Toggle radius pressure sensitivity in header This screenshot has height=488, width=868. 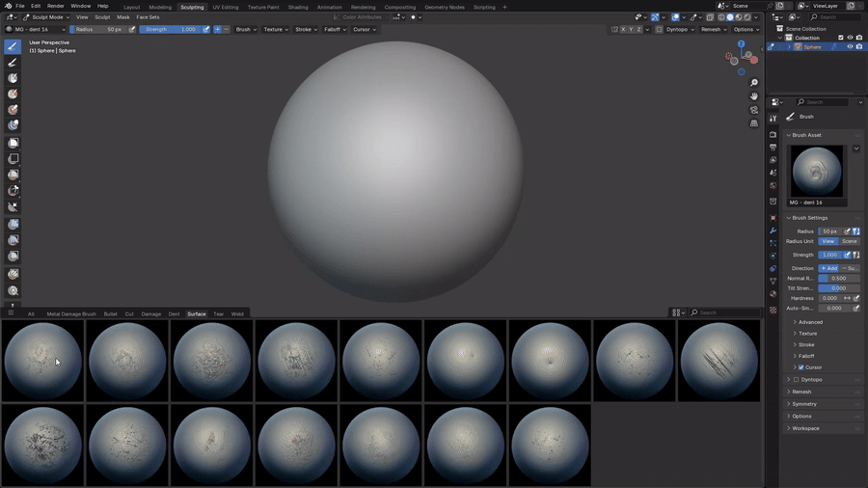click(x=132, y=29)
